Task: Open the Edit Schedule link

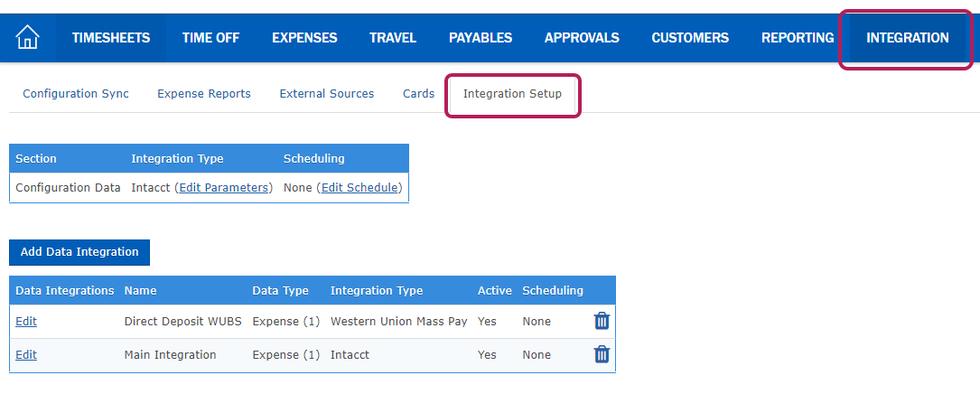Action: point(359,188)
